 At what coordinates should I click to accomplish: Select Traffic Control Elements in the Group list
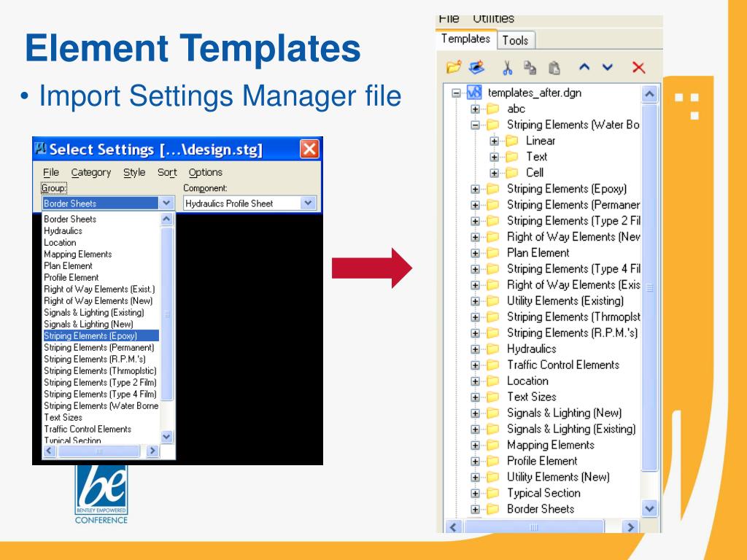[88, 429]
